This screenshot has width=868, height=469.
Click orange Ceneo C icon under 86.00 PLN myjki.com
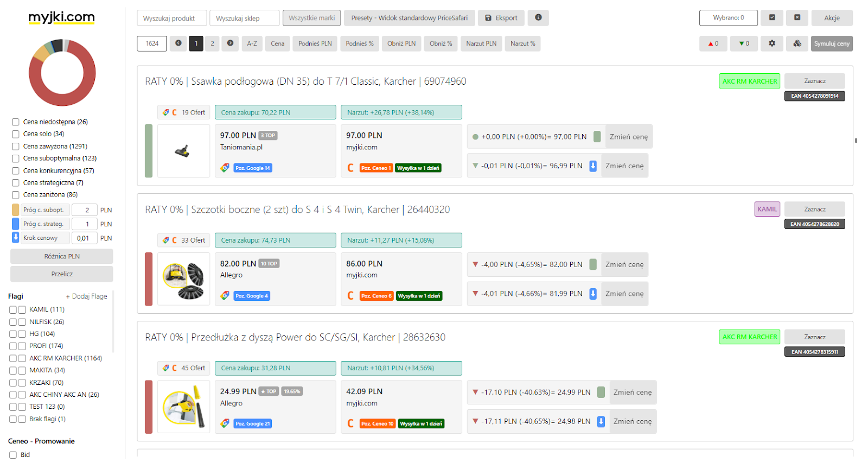pos(350,296)
